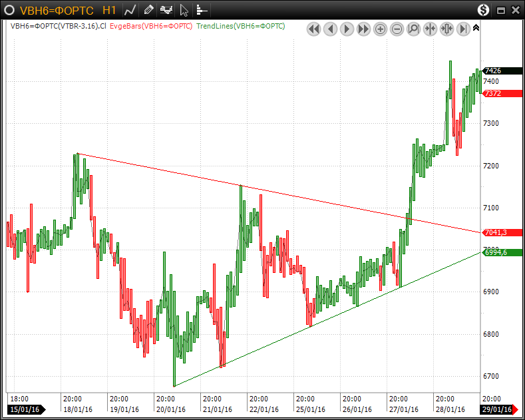Viewport: 525px width, 420px height.
Task: Click the TrendLines indicator label
Action: click(x=241, y=26)
